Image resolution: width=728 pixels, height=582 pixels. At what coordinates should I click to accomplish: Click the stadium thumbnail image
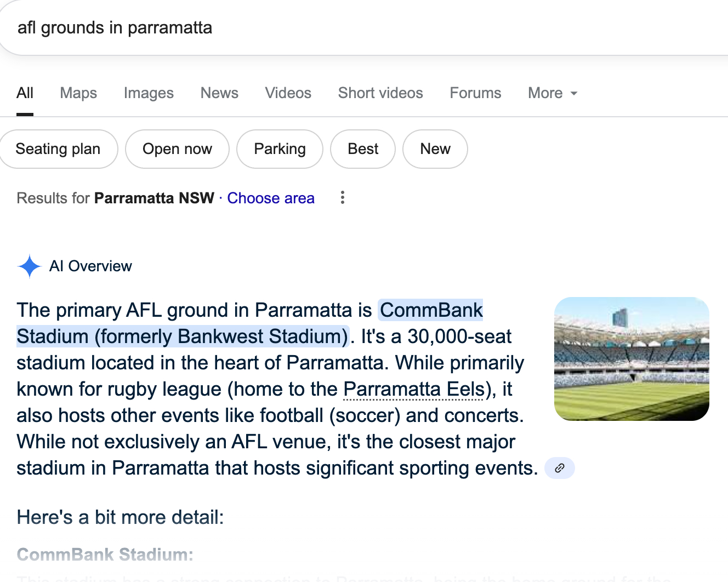(632, 359)
